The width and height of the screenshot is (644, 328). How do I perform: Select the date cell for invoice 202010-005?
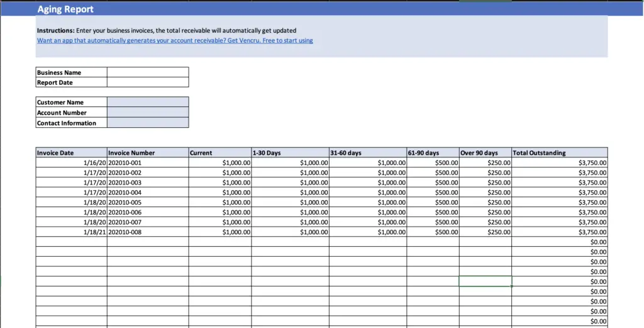[x=72, y=202]
